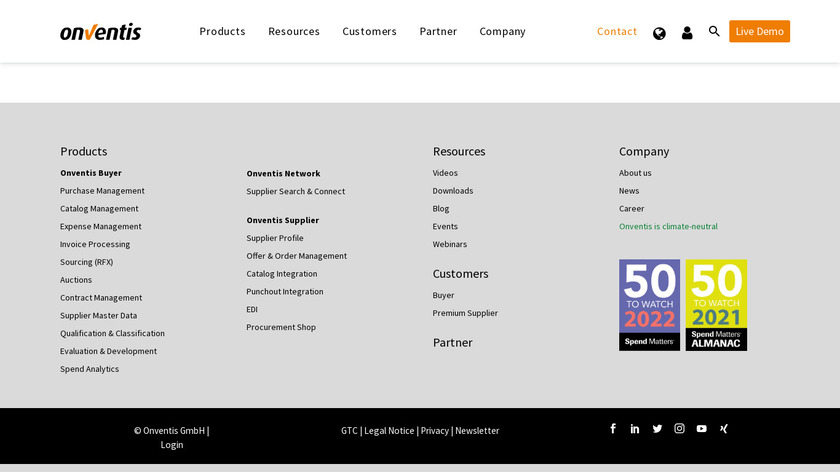
Task: Open Supplier Search & Connect link
Action: coord(296,191)
